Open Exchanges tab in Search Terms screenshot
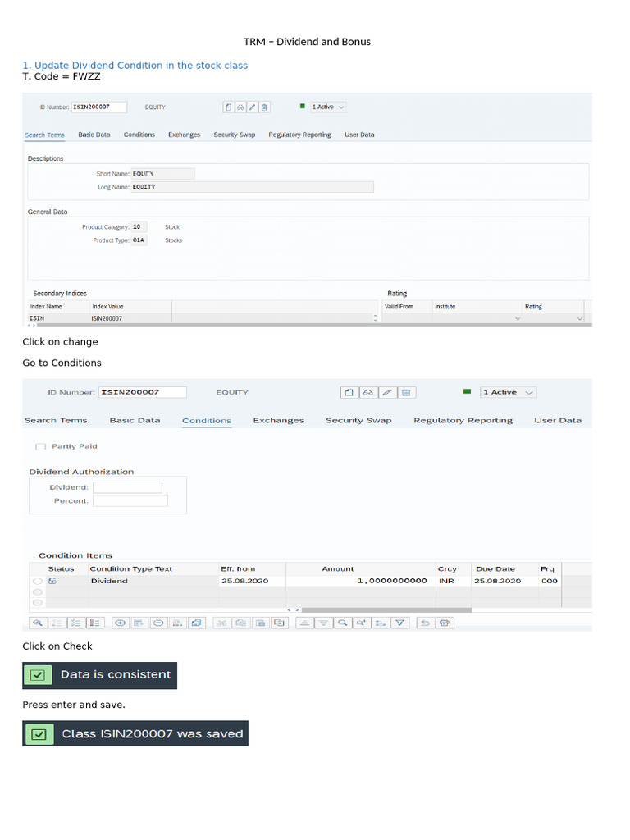This screenshot has height=840, width=630. point(185,135)
